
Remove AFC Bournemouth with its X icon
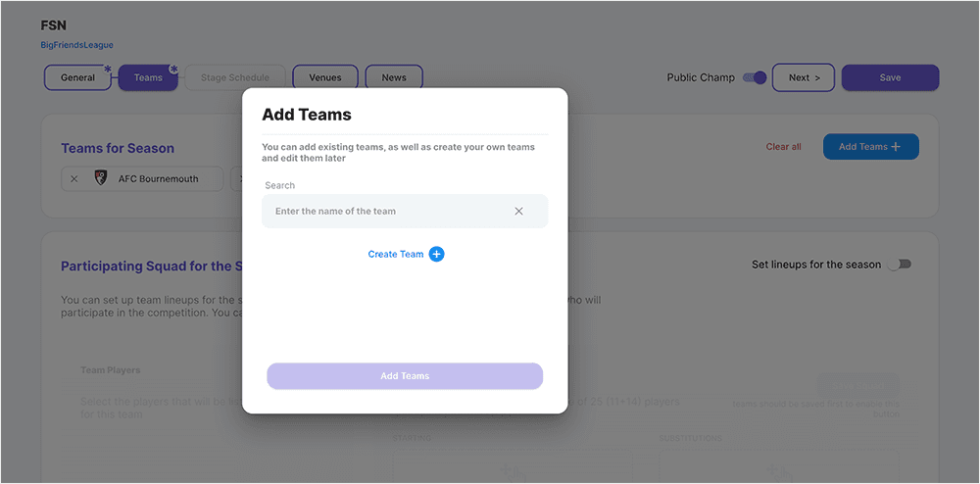click(74, 179)
